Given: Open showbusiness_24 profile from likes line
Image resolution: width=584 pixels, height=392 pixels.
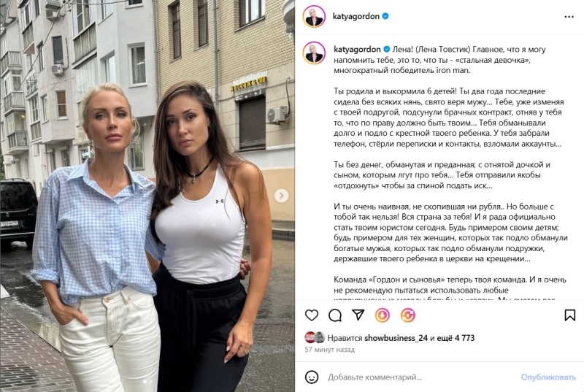Looking at the screenshot, I should point(396,338).
